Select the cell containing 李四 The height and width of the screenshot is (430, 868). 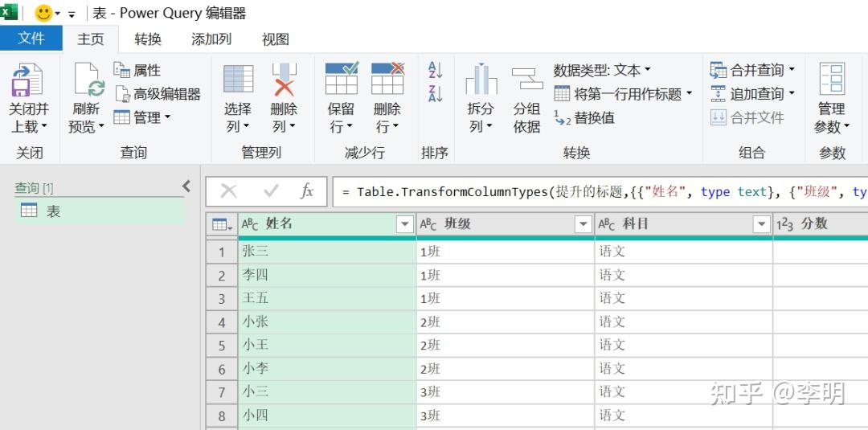tap(327, 275)
